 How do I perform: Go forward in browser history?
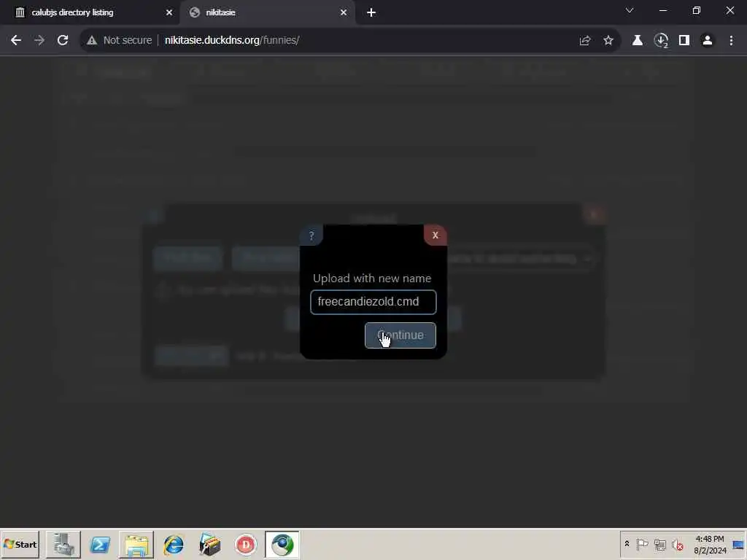39,40
